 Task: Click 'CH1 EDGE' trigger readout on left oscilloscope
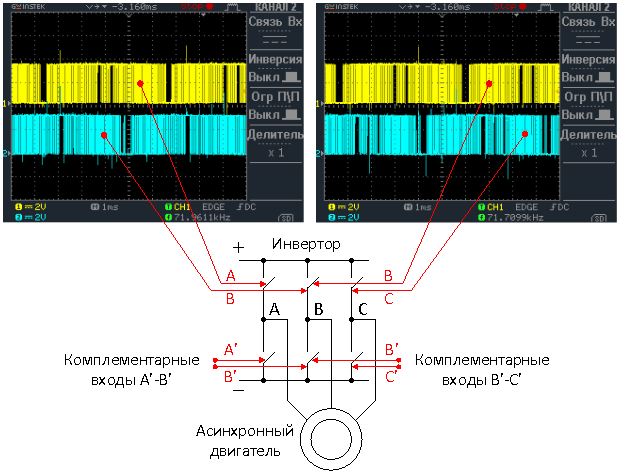pos(195,207)
